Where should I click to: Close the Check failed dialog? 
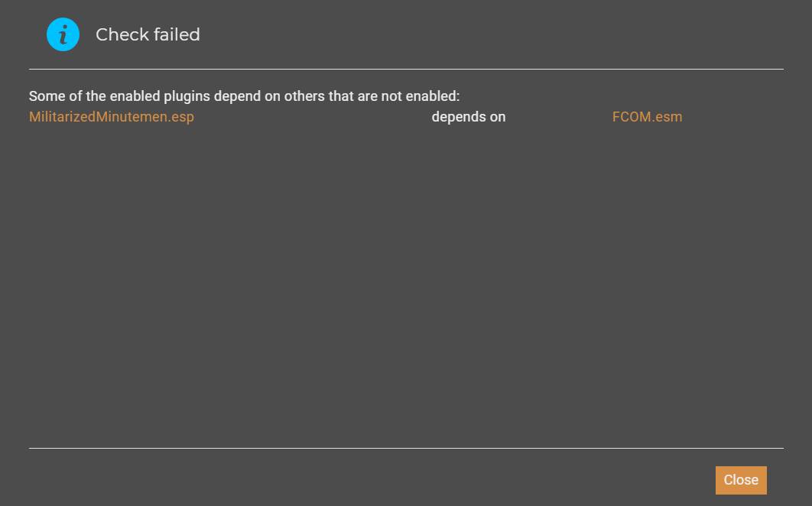pyautogui.click(x=741, y=480)
